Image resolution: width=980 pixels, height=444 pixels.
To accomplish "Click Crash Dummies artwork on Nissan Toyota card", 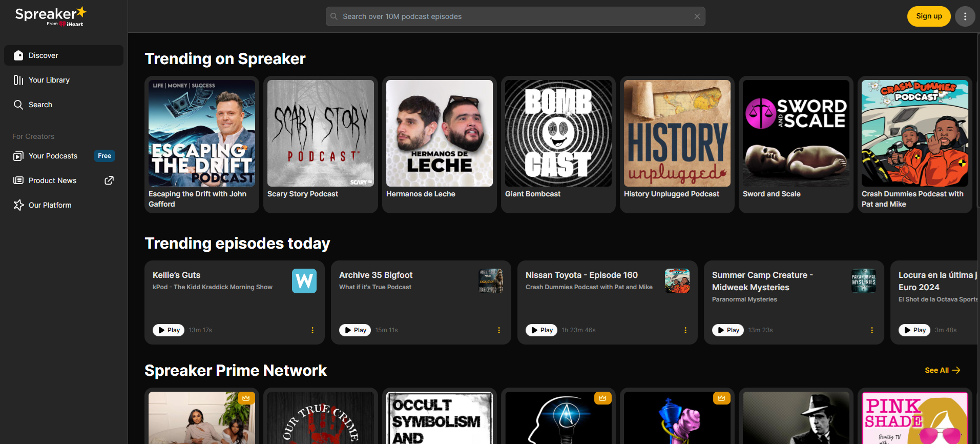I will [x=677, y=281].
